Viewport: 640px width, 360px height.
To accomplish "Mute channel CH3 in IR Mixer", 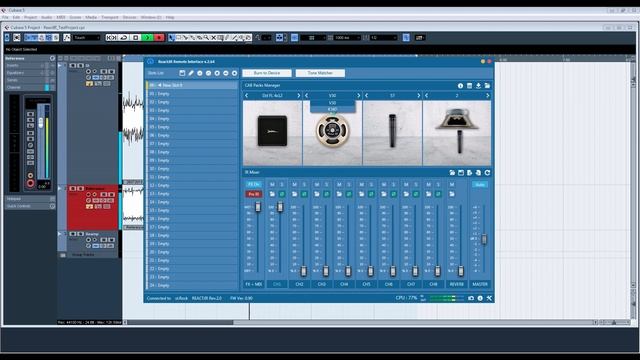I will (317, 184).
